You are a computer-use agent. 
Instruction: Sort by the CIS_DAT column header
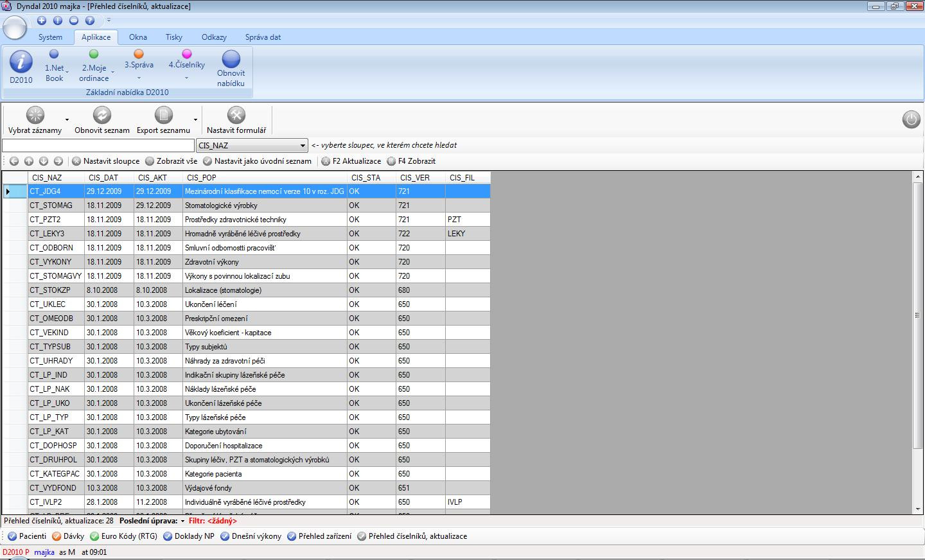tap(103, 178)
